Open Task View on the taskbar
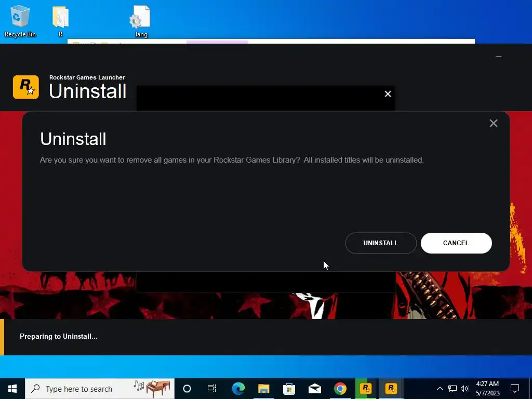The image size is (532, 399). 212,389
